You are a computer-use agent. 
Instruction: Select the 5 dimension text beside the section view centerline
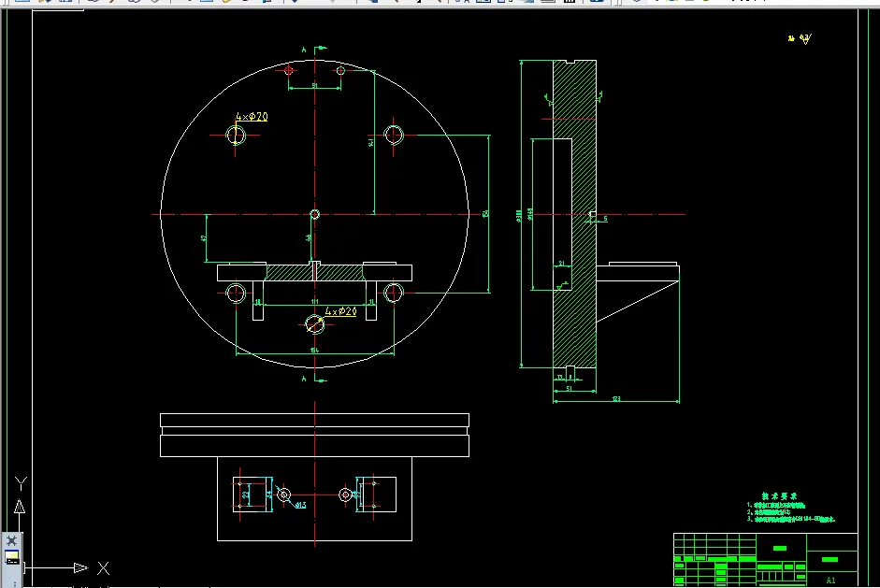click(605, 218)
